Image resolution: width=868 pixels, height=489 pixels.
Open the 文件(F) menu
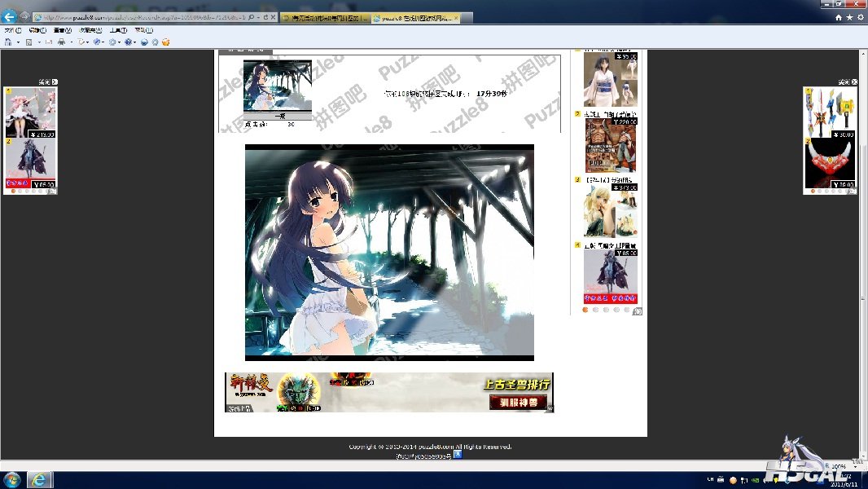(x=13, y=30)
